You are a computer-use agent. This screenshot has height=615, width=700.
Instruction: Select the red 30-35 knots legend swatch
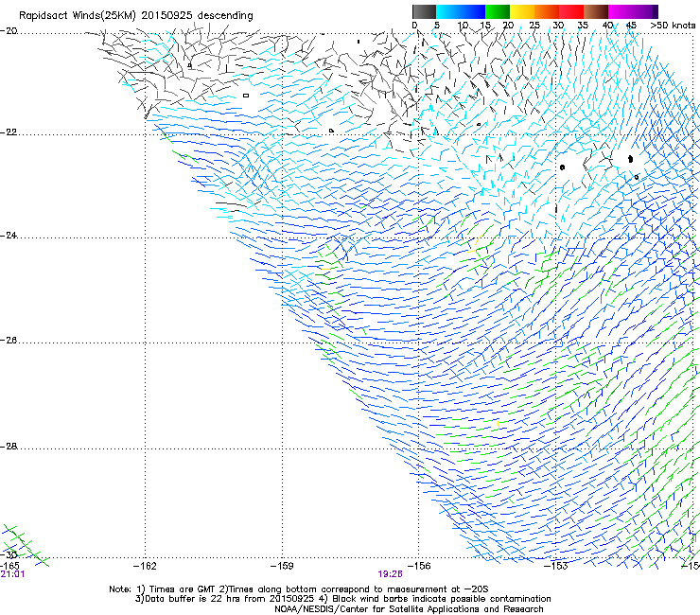[571, 11]
